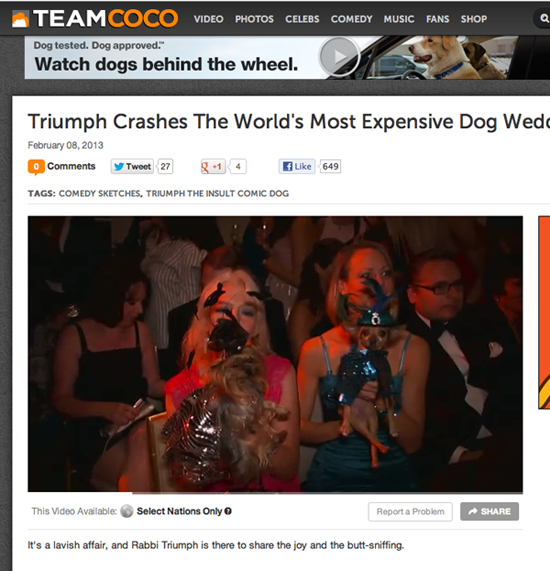Click the orange comments count bubble
Image resolution: width=550 pixels, height=571 pixels.
(x=36, y=167)
